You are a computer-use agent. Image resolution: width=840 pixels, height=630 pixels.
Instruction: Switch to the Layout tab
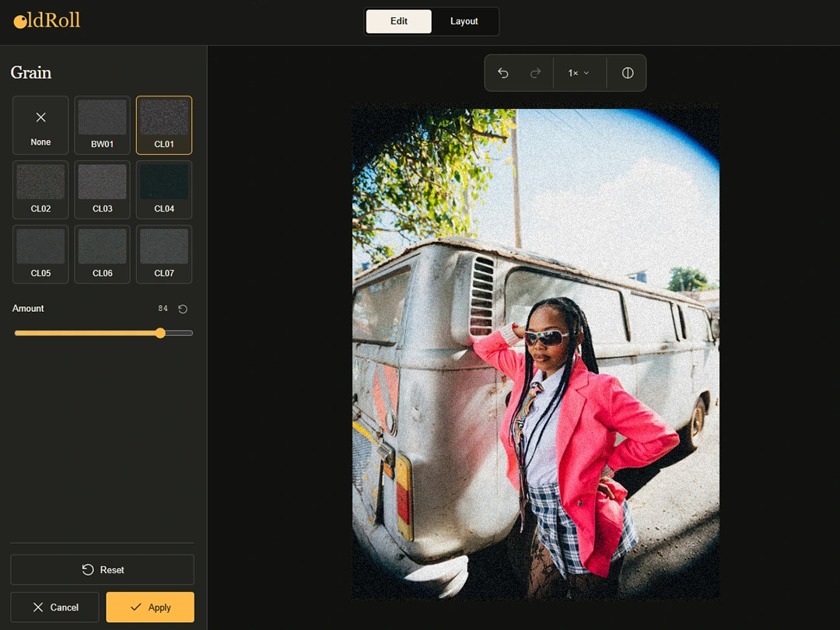pyautogui.click(x=464, y=22)
